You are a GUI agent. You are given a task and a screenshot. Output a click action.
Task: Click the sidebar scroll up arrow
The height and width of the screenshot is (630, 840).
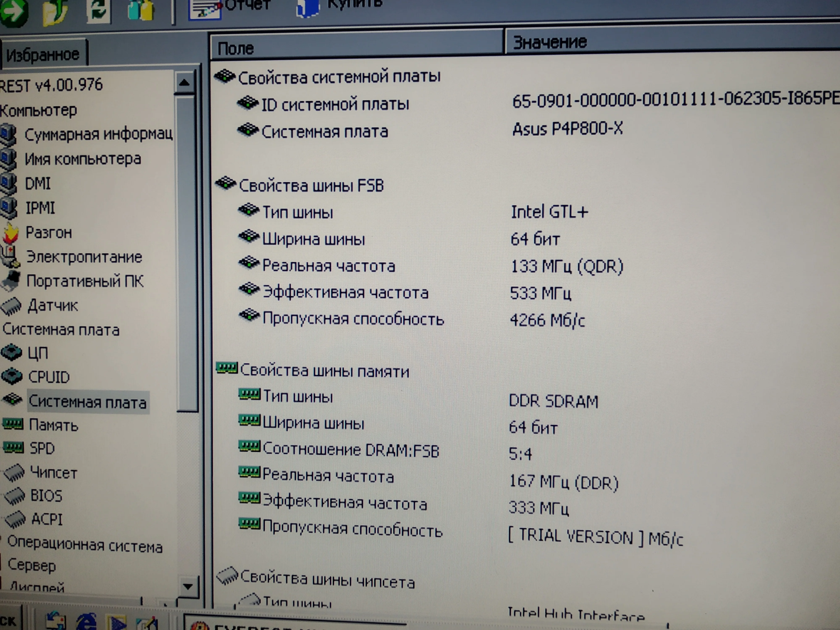[185, 82]
